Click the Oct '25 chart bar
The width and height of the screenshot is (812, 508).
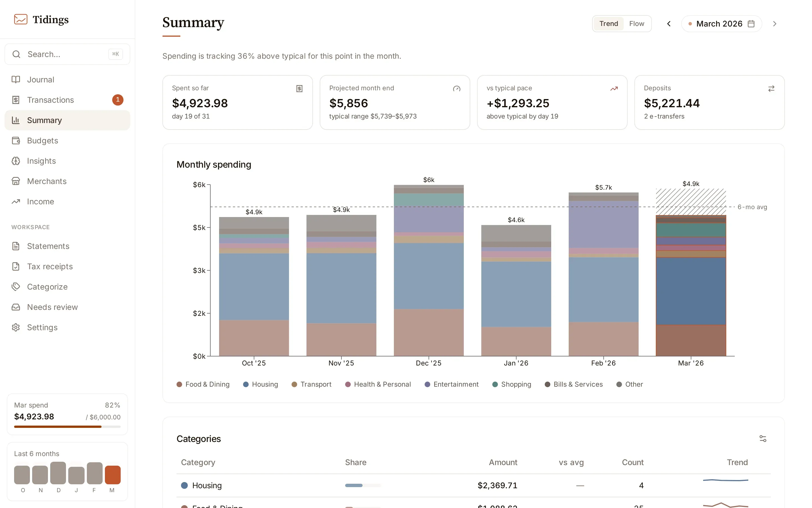point(254,286)
